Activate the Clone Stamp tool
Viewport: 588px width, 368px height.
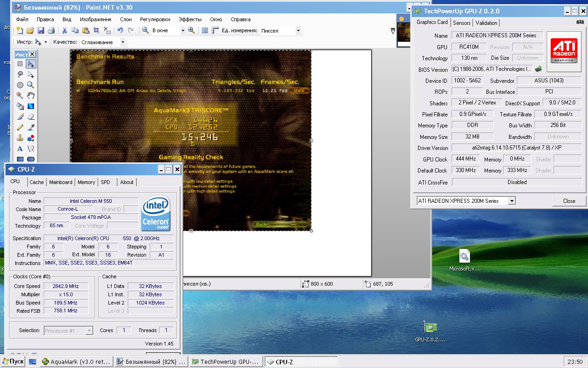tap(20, 138)
